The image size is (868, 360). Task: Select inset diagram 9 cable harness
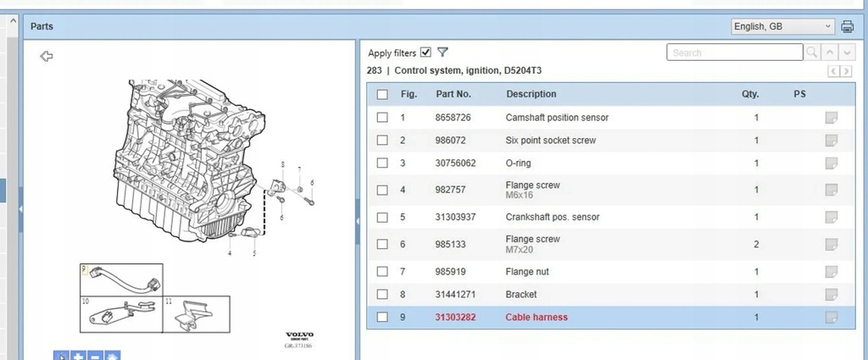point(122,280)
